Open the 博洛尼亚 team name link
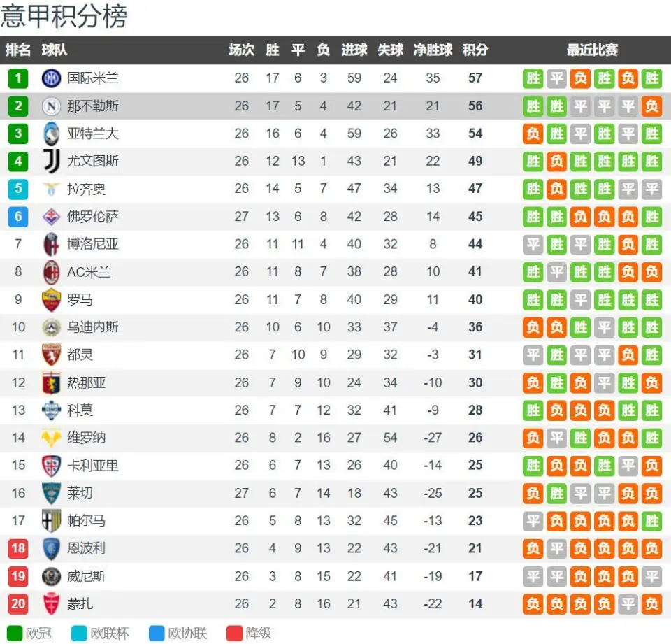The height and width of the screenshot is (644, 671). tap(92, 244)
